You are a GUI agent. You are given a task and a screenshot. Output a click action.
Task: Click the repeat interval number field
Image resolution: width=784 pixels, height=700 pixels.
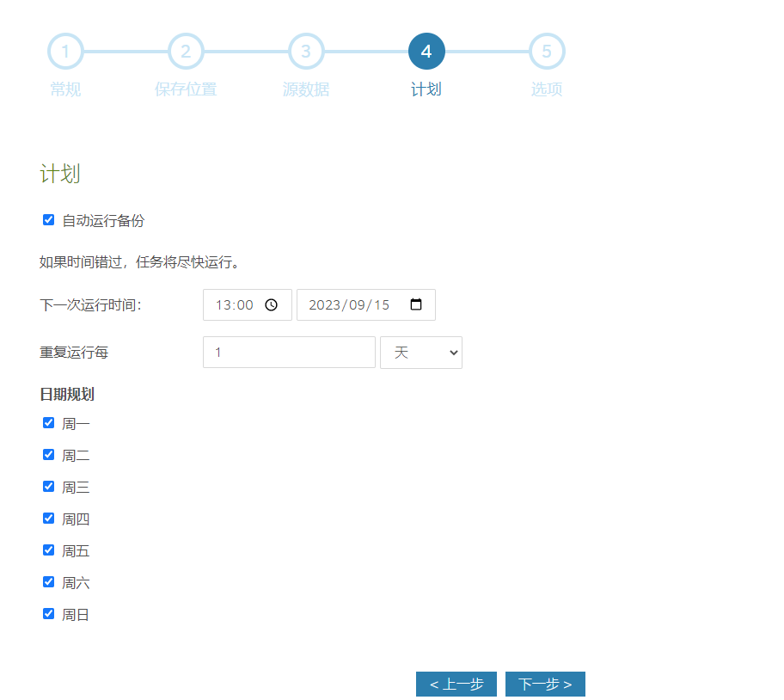289,353
